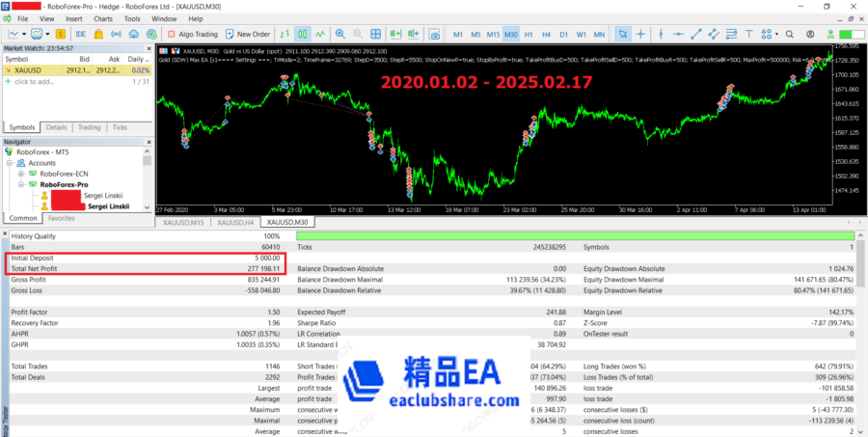The image size is (868, 437).
Task: Take a chart screenshot with camera icon
Action: (x=435, y=35)
